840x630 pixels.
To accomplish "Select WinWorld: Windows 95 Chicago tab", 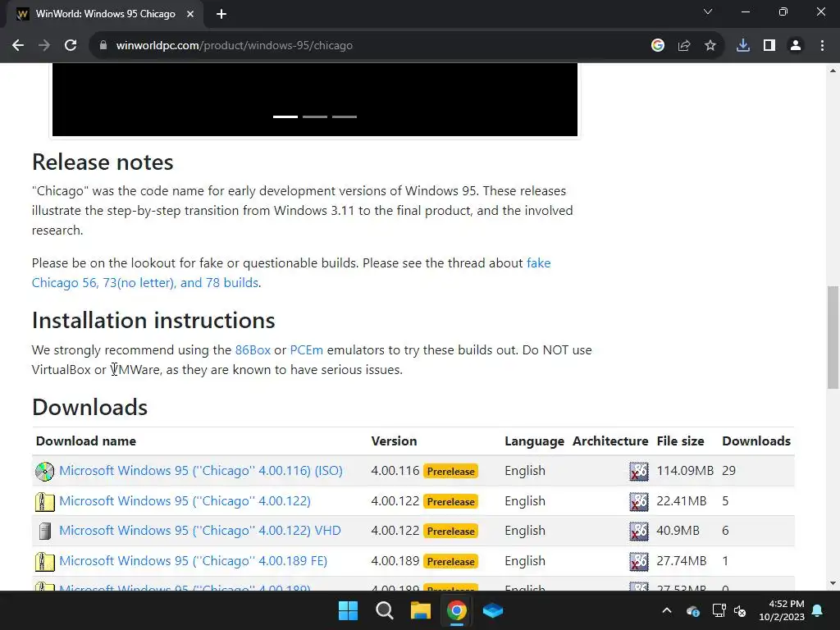I will point(105,14).
